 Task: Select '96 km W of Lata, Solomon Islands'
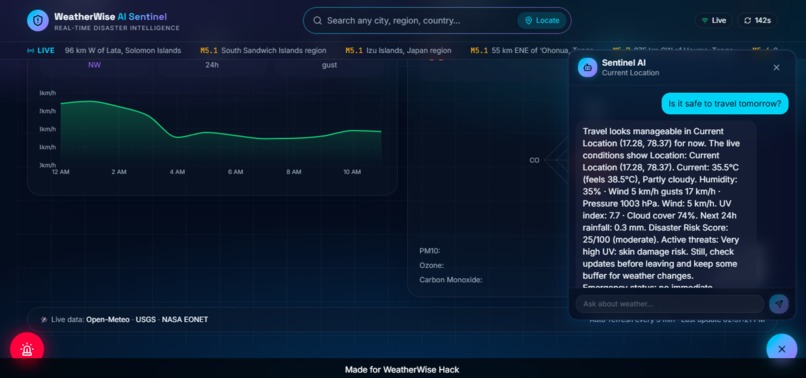(x=123, y=50)
